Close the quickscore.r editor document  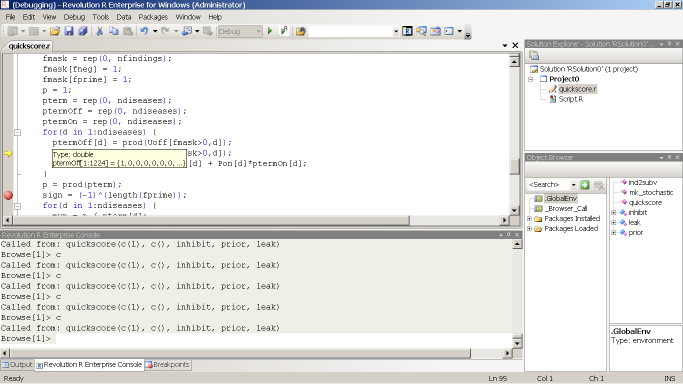(515, 45)
